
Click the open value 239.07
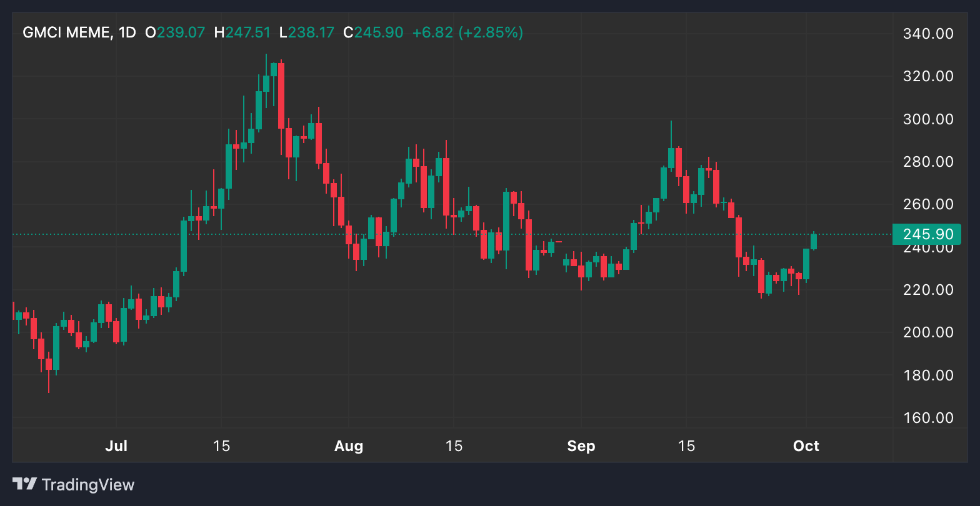(181, 32)
